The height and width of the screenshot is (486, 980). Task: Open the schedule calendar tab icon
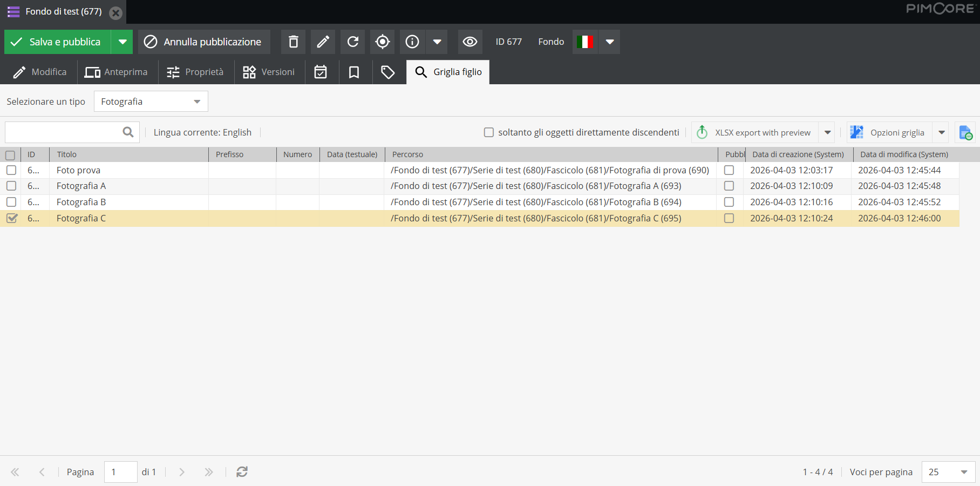(x=321, y=72)
